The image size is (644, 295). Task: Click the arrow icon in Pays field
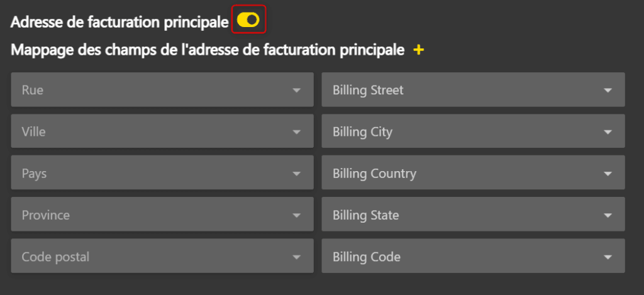(297, 174)
